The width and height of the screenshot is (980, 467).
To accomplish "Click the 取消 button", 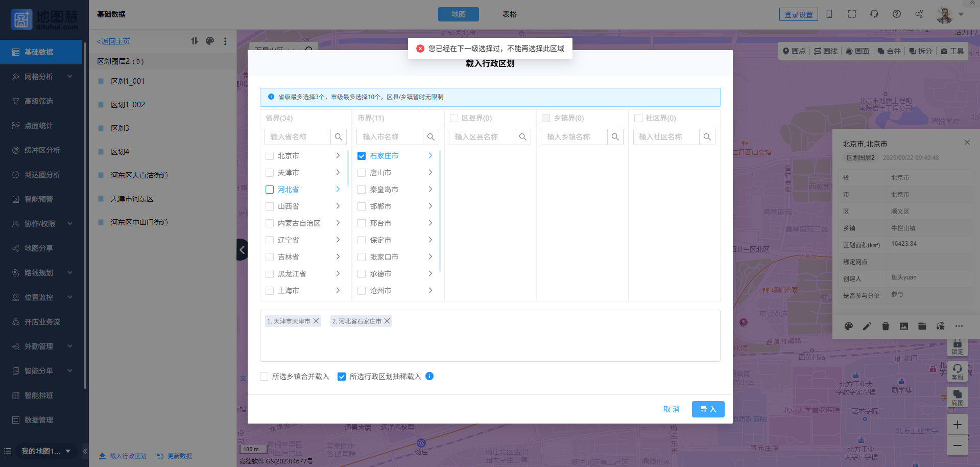I will point(671,409).
